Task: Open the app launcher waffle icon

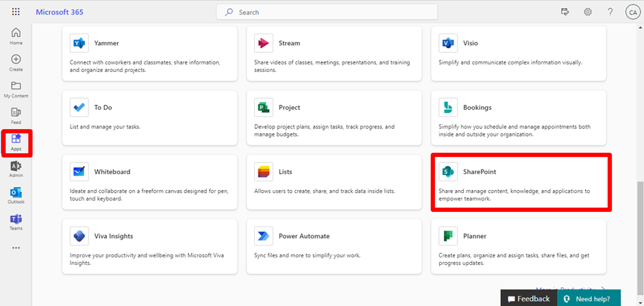Action: pos(16,12)
